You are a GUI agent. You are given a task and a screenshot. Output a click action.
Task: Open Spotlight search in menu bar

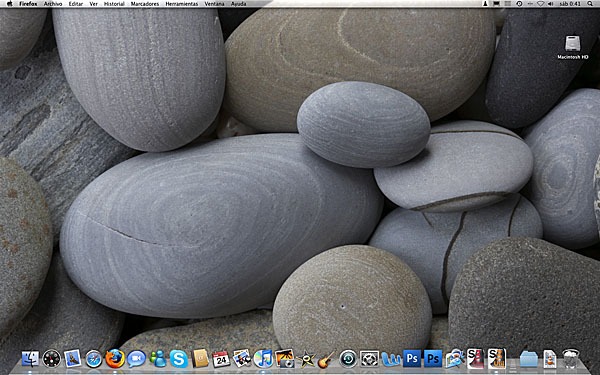coord(590,4)
